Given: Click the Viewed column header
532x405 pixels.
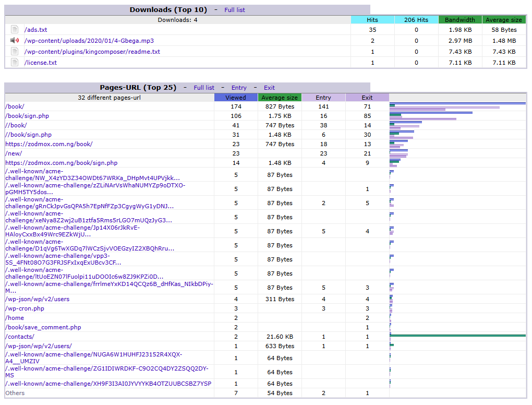Looking at the screenshot, I should 236,98.
